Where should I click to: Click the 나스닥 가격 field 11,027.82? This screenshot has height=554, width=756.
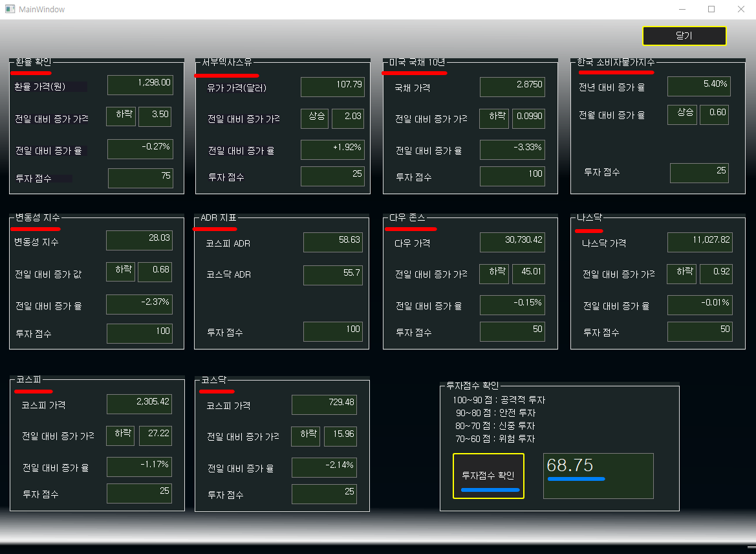point(700,242)
